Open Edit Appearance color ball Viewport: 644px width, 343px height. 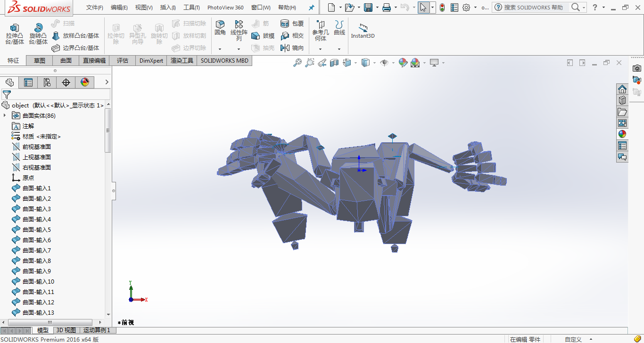[402, 63]
